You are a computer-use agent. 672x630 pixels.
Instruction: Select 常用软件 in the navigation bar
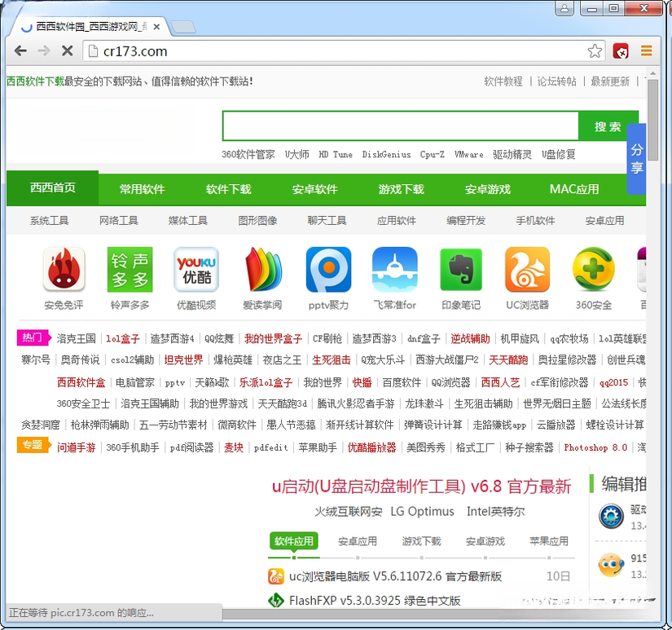click(x=142, y=189)
